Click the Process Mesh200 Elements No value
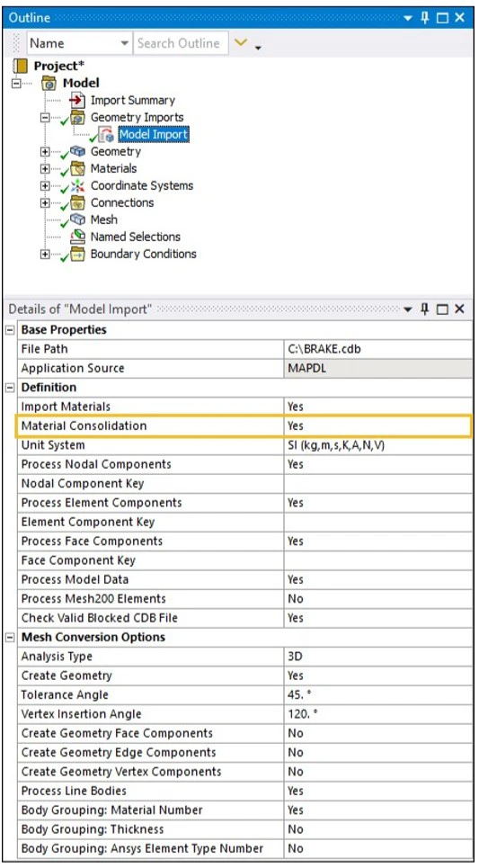This screenshot has height=868, width=479. (x=377, y=598)
